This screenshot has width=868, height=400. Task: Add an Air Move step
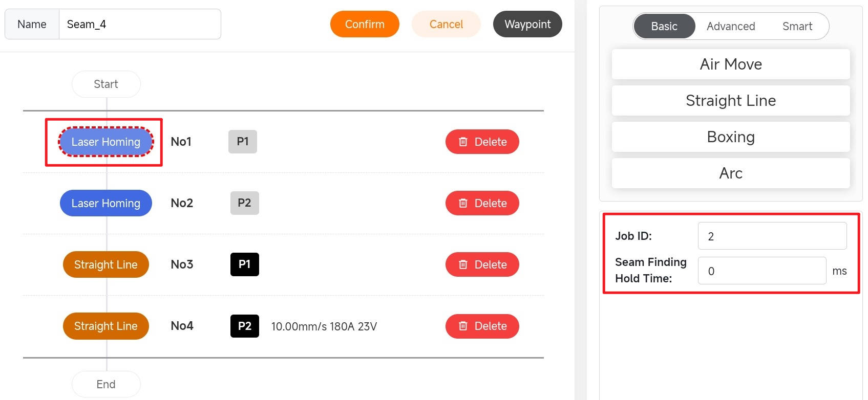pos(730,64)
